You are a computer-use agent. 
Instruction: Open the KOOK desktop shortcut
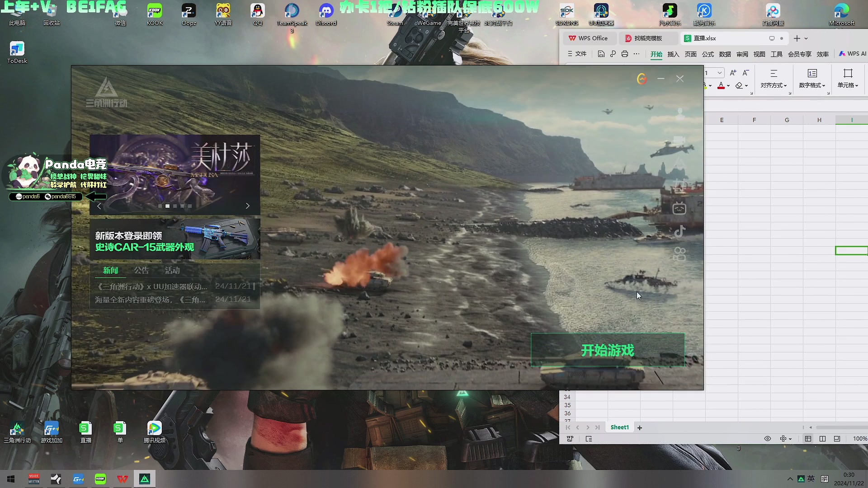point(155,14)
